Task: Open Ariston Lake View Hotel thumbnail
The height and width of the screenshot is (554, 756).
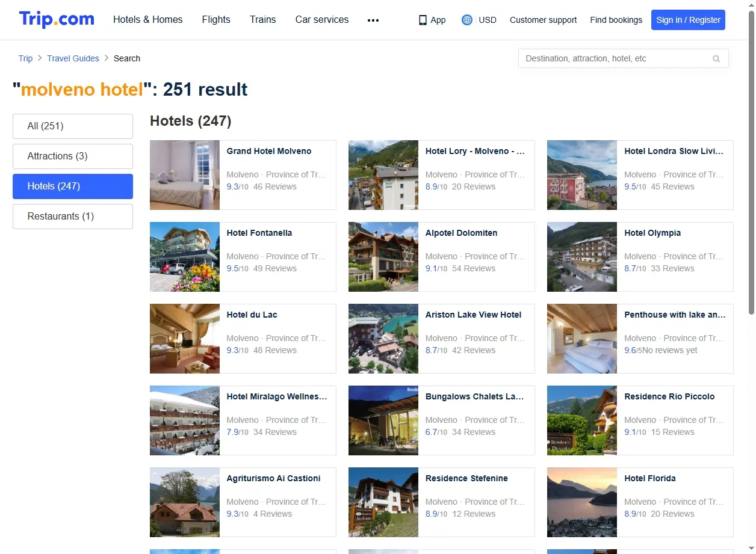Action: pyautogui.click(x=383, y=339)
